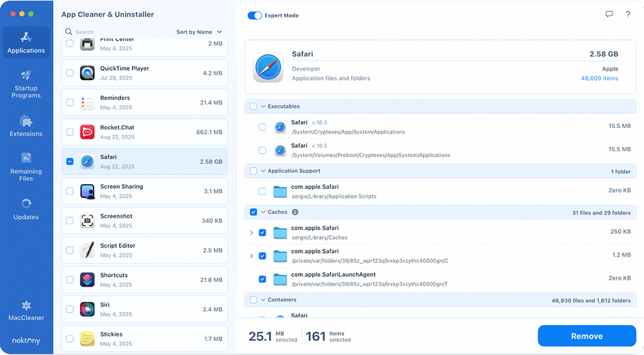Check the Screen Sharing checkbox

[70, 191]
